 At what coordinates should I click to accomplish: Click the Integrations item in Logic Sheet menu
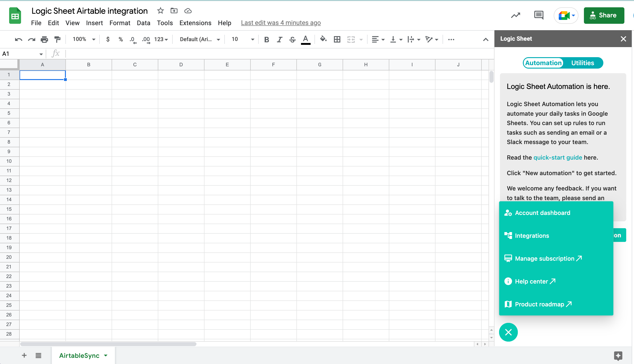532,235
